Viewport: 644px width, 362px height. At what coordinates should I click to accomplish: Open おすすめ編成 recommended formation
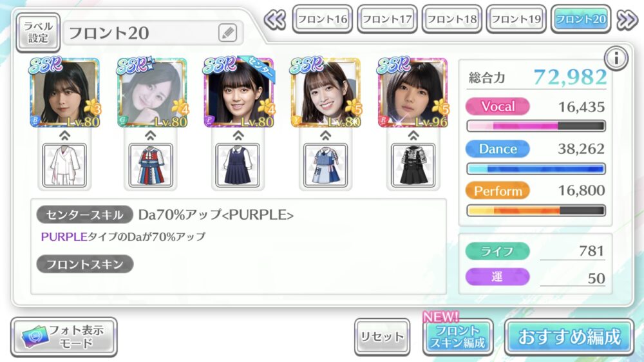(569, 337)
